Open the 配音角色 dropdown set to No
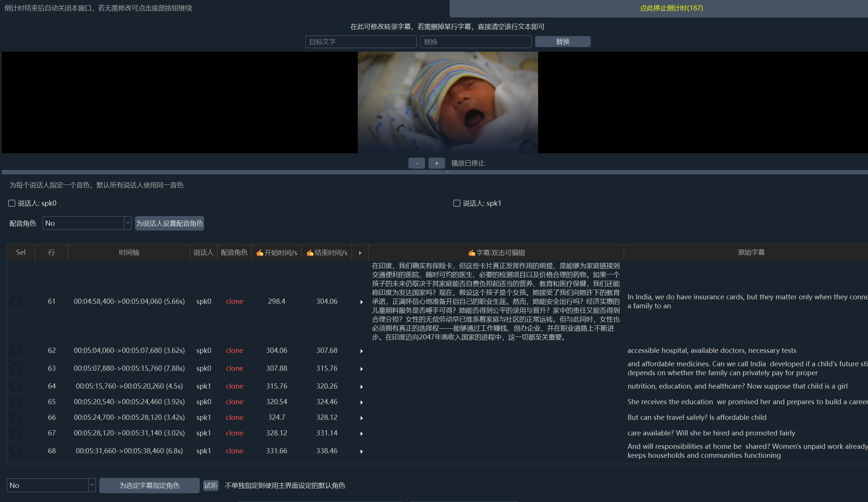 [87, 223]
